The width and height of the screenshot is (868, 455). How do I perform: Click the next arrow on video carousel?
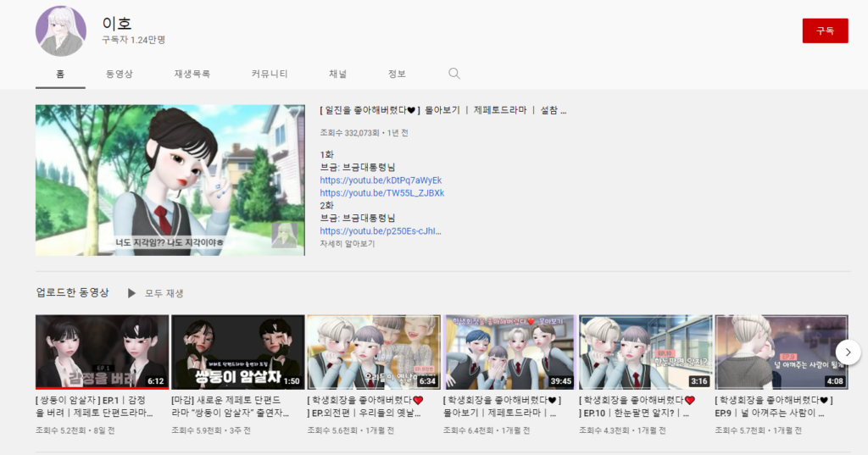pyautogui.click(x=848, y=352)
